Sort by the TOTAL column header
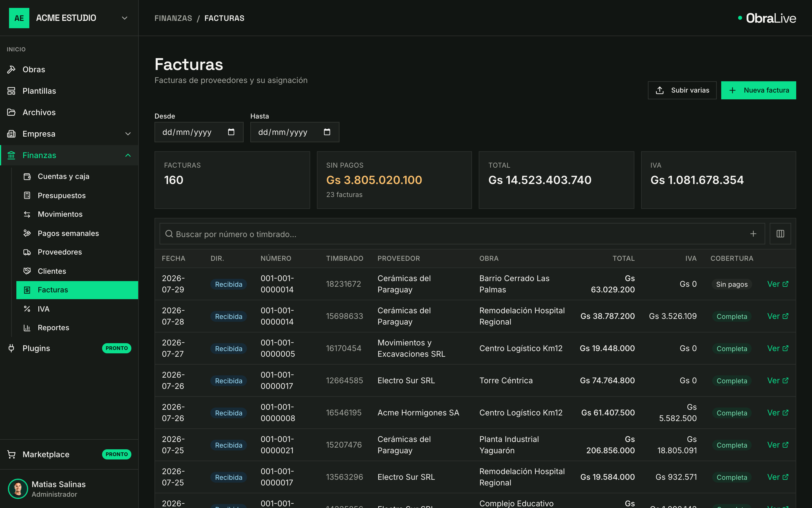The height and width of the screenshot is (508, 812). pos(623,258)
